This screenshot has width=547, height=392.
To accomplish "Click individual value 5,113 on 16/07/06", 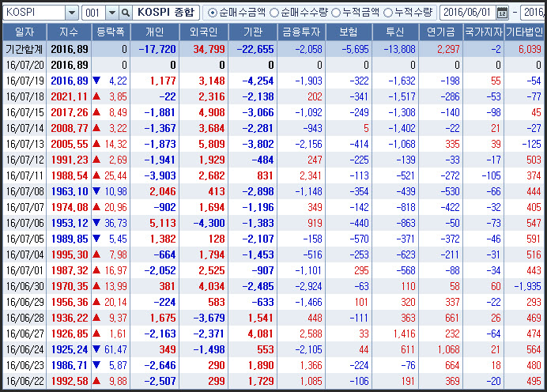I will (x=163, y=223).
